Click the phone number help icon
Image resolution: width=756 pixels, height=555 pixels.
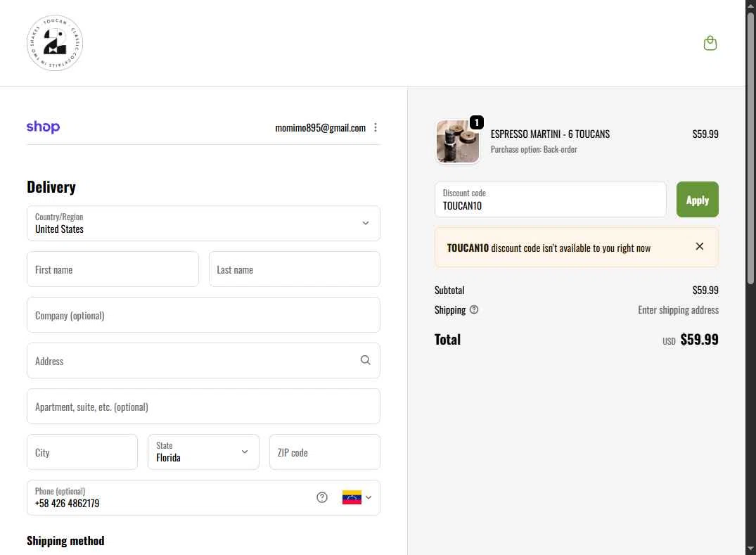(322, 497)
